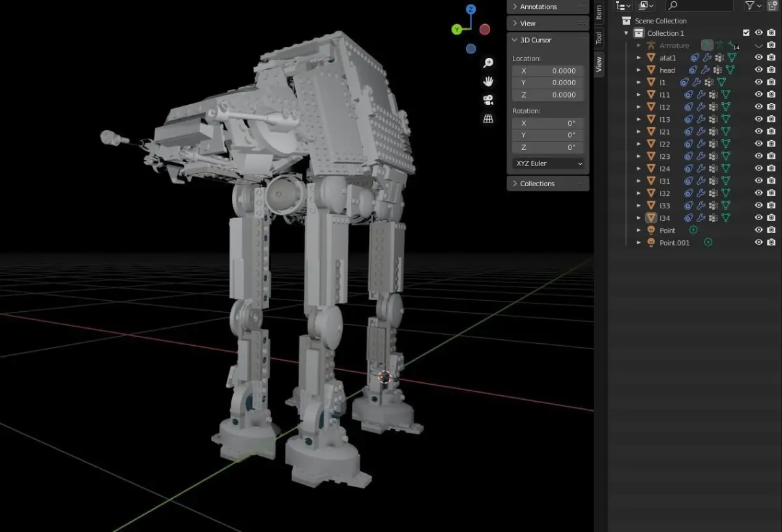Hide the head object with eye icon
Screen dimensions: 782x532
coord(759,70)
